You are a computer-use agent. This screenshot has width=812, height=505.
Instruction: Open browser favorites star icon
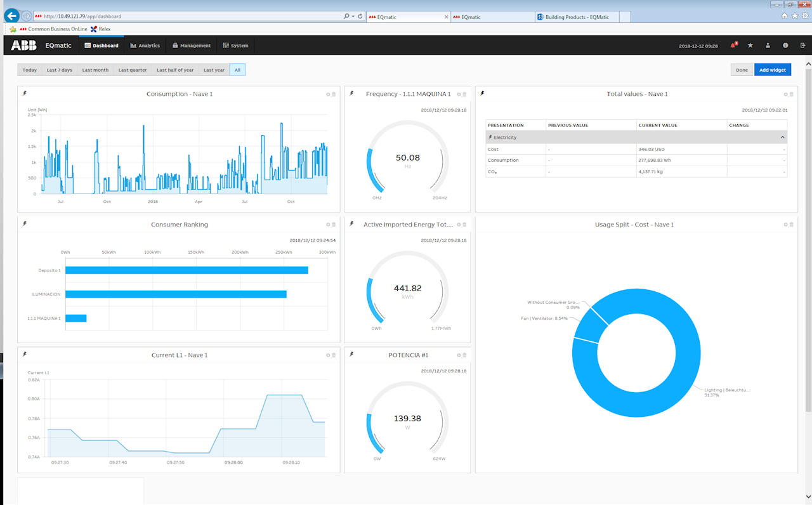tap(795, 16)
